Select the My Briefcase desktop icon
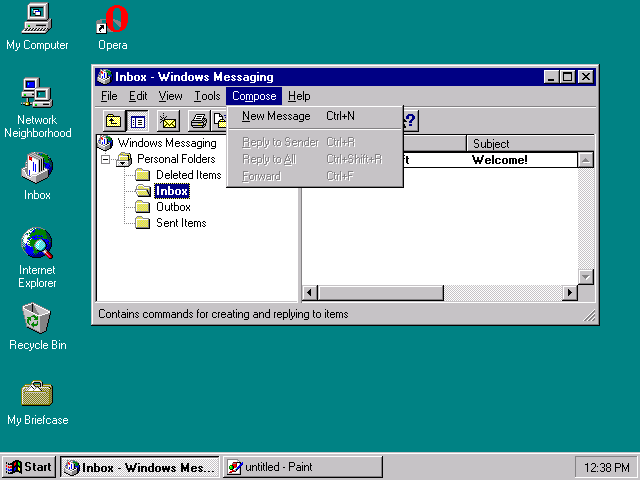This screenshot has height=480, width=640. (x=38, y=403)
